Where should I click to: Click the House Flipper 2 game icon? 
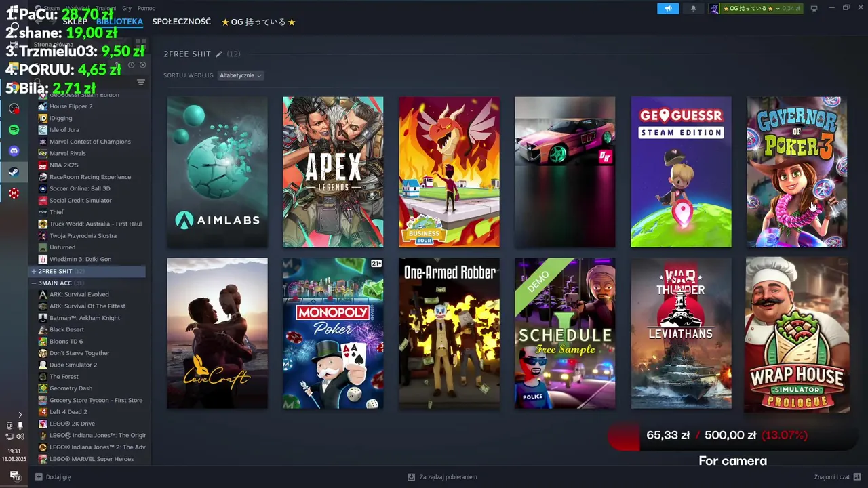tap(43, 106)
